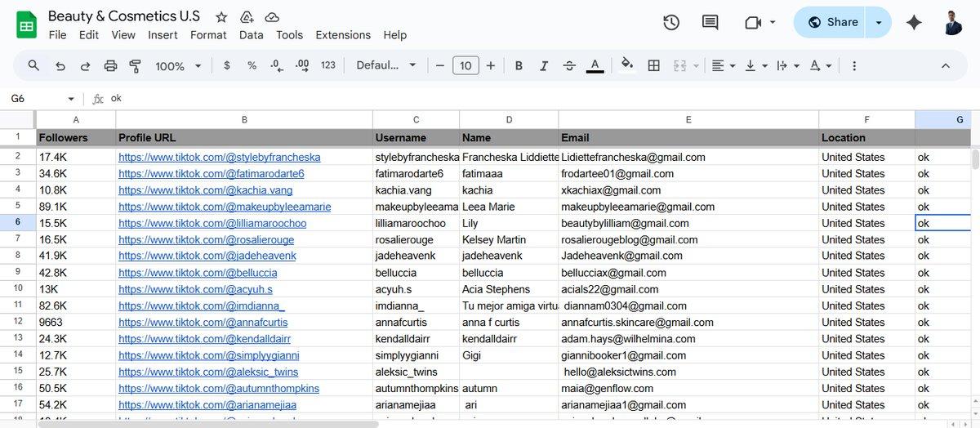This screenshot has height=428, width=980.
Task: Open the fatimarodarte6 TikTok link
Action: point(212,173)
